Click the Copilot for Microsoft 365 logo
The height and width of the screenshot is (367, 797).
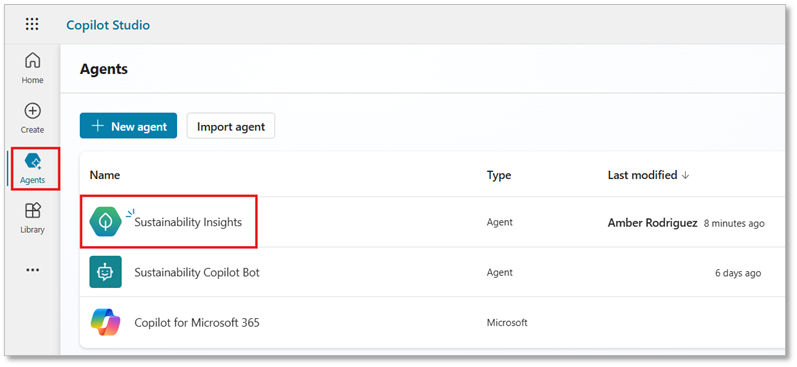click(x=105, y=322)
